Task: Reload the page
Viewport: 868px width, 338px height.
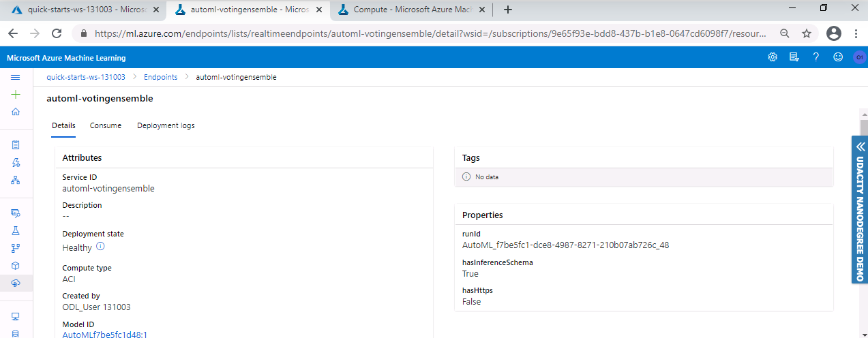Action: coord(57,33)
